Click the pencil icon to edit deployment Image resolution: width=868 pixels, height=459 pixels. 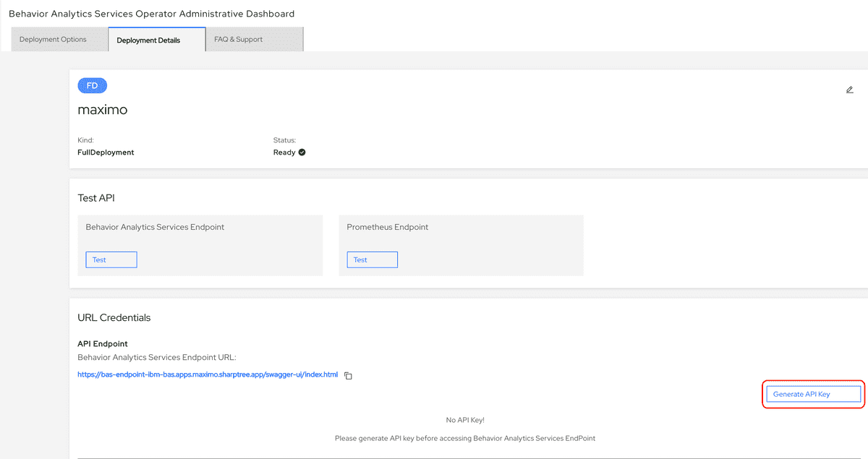(x=849, y=90)
